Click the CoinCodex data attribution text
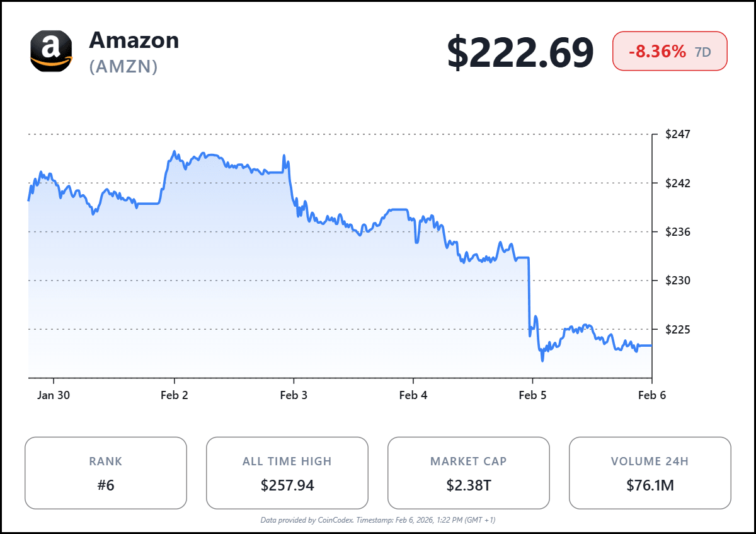This screenshot has height=534, width=756. [x=378, y=520]
